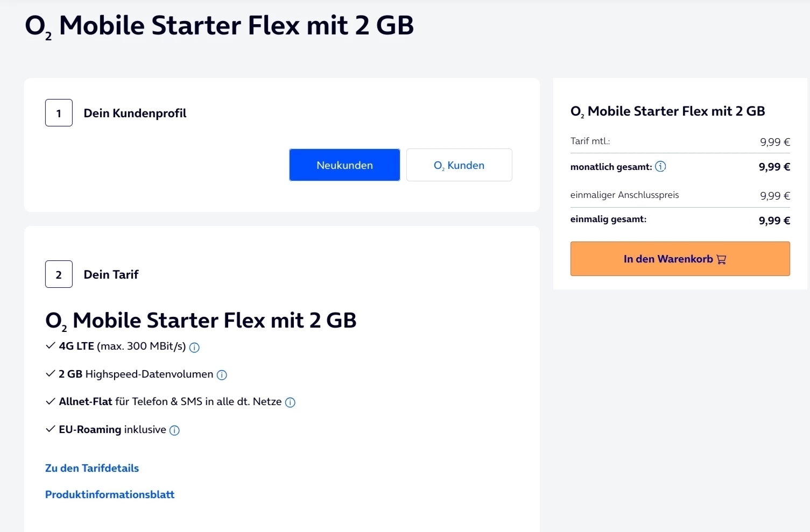810x532 pixels.
Task: Click the summary card tariff title
Action: click(x=667, y=111)
